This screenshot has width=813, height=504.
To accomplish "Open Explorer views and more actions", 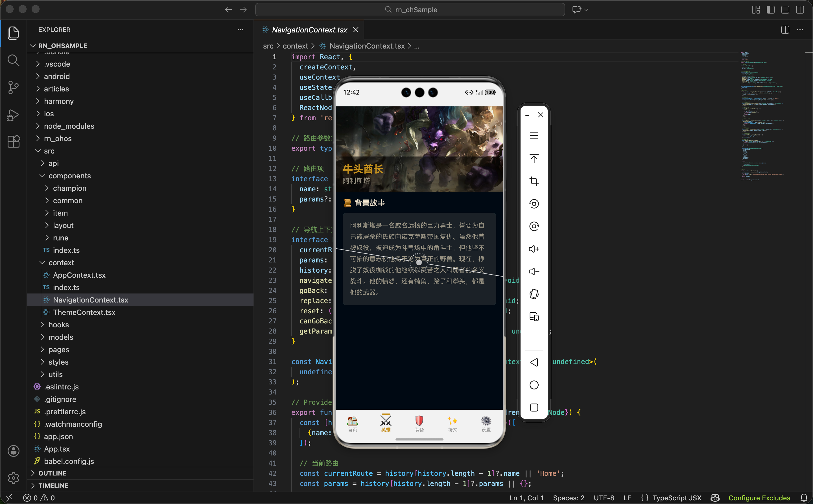I will tap(241, 30).
